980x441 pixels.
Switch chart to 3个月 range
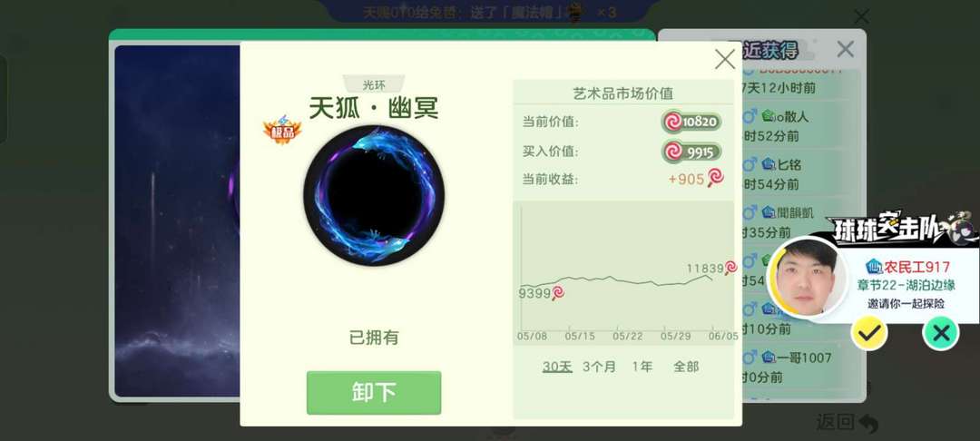(599, 367)
